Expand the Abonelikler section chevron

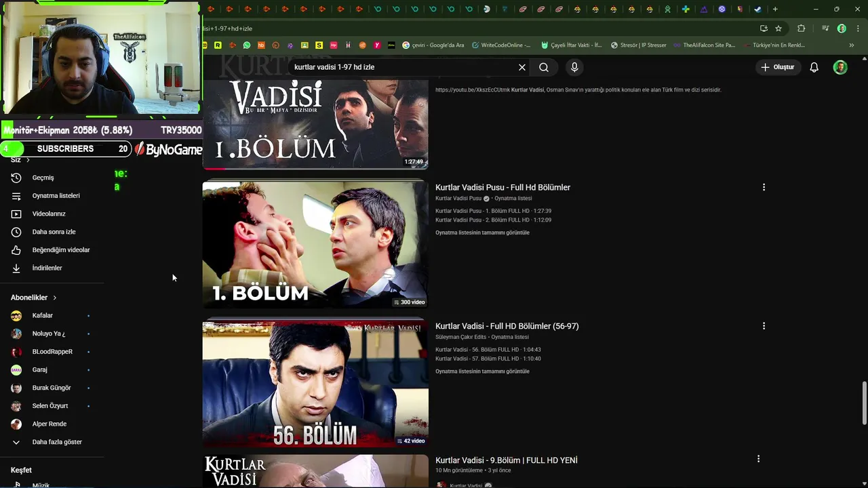coord(55,298)
